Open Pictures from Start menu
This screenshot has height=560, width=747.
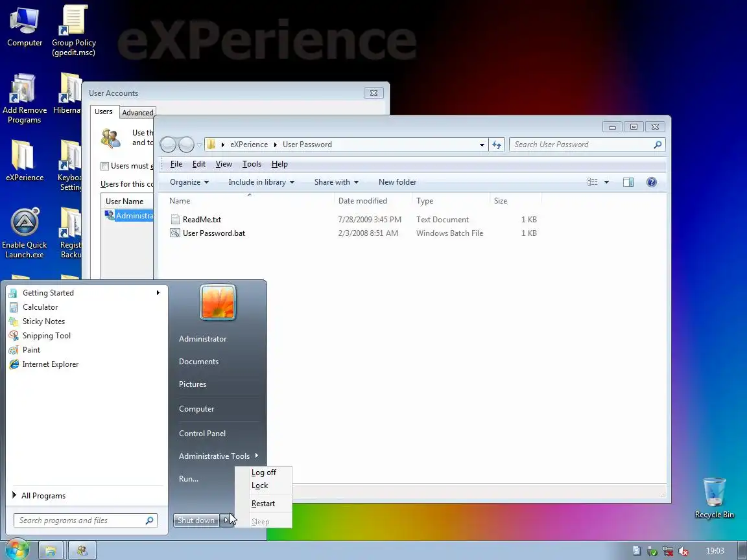(x=193, y=384)
